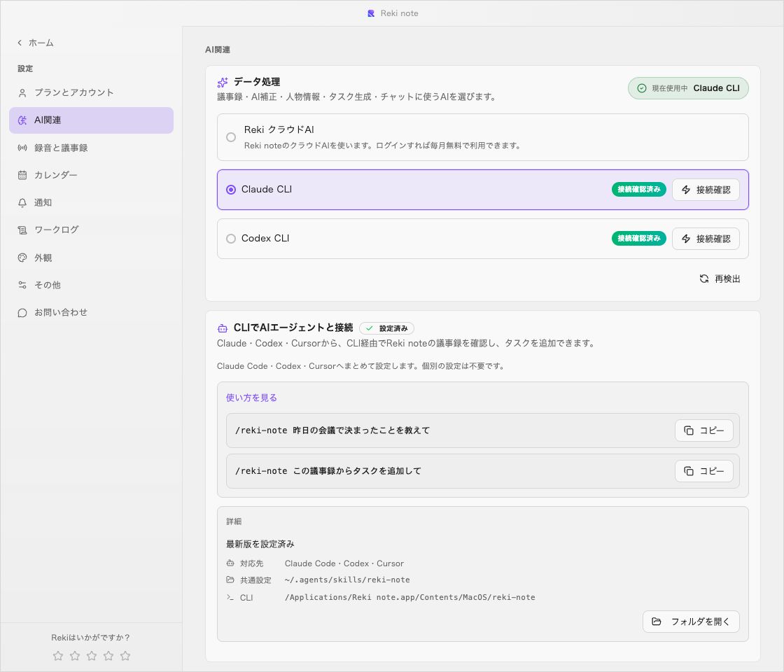Viewport: 784px width, 672px height.
Task: Click the 詳細 section label
Action: 234,521
